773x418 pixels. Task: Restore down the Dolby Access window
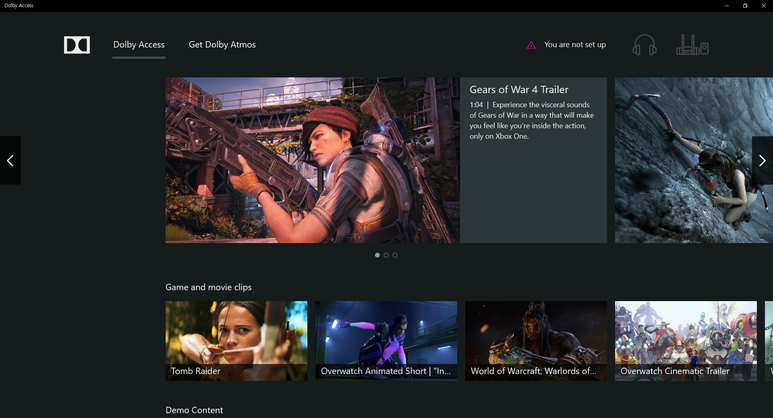(x=745, y=5)
